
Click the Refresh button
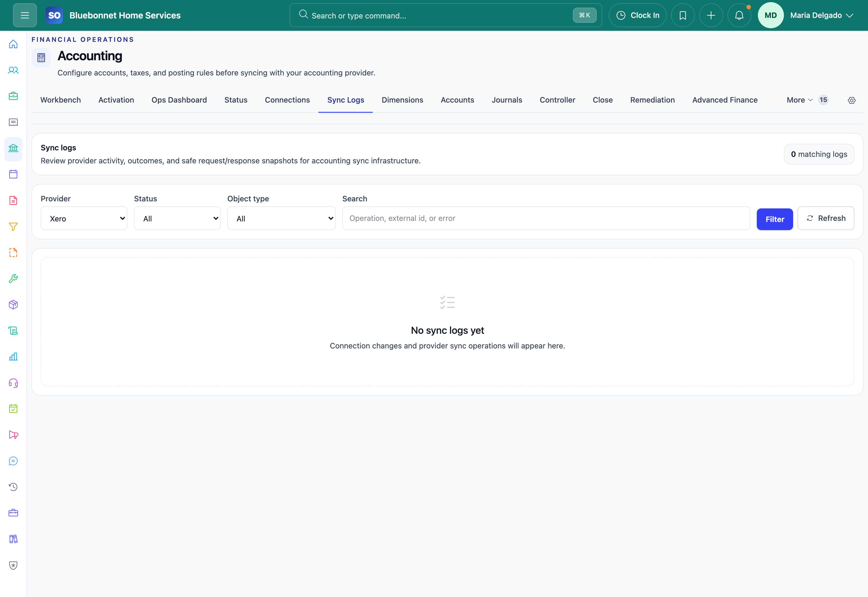(826, 218)
